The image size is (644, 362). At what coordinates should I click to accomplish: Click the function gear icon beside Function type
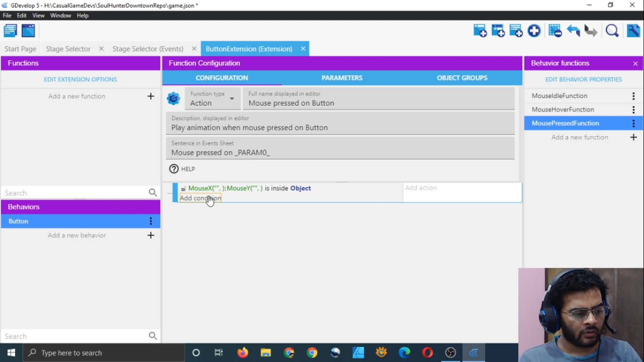click(173, 99)
